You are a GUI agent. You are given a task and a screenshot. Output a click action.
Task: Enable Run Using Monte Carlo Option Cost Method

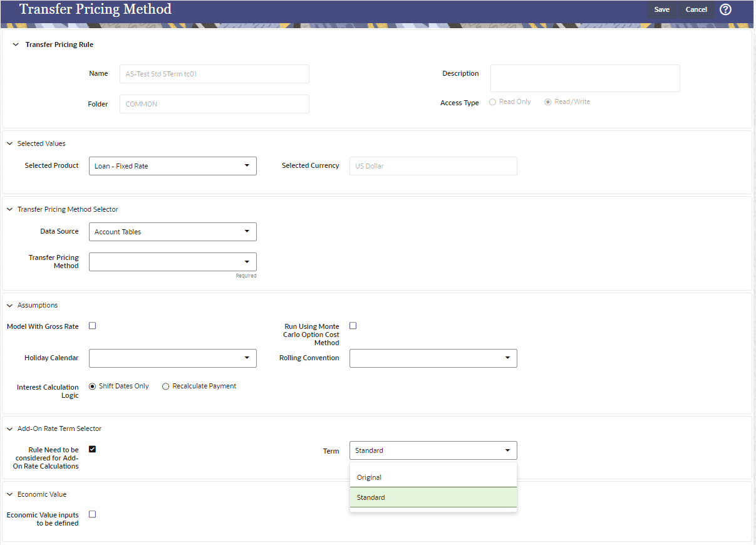click(353, 325)
